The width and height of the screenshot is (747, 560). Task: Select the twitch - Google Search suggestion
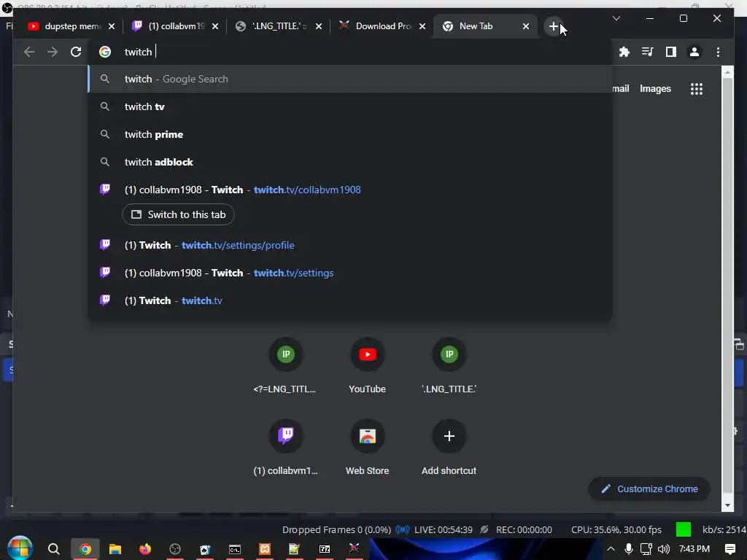pos(350,79)
